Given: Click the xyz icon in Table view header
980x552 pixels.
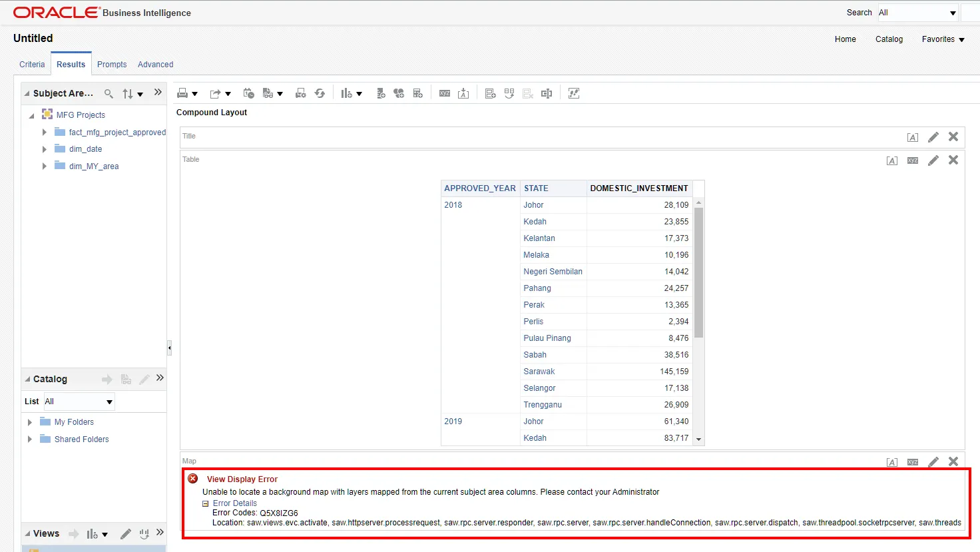Looking at the screenshot, I should [913, 160].
